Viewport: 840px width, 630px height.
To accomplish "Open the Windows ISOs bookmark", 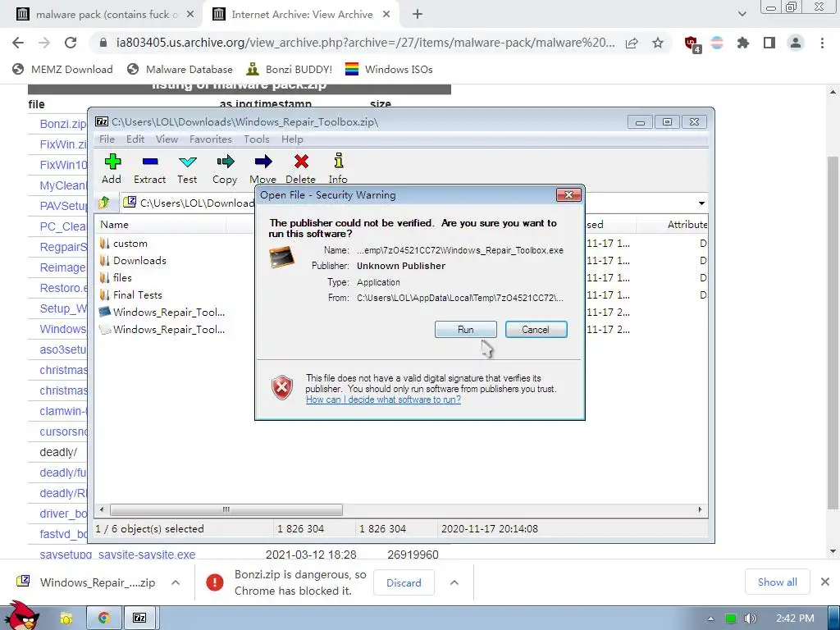I will point(389,69).
